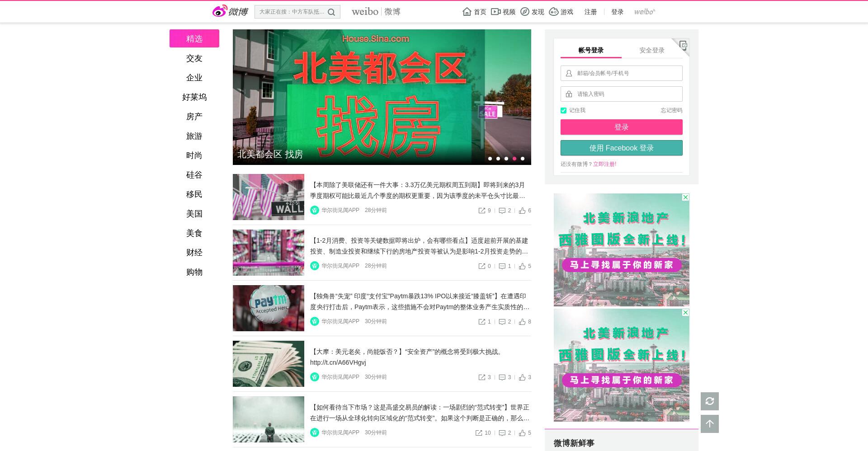Image resolution: width=868 pixels, height=451 pixels.
Task: Like the Paytm post
Action: coord(522,322)
